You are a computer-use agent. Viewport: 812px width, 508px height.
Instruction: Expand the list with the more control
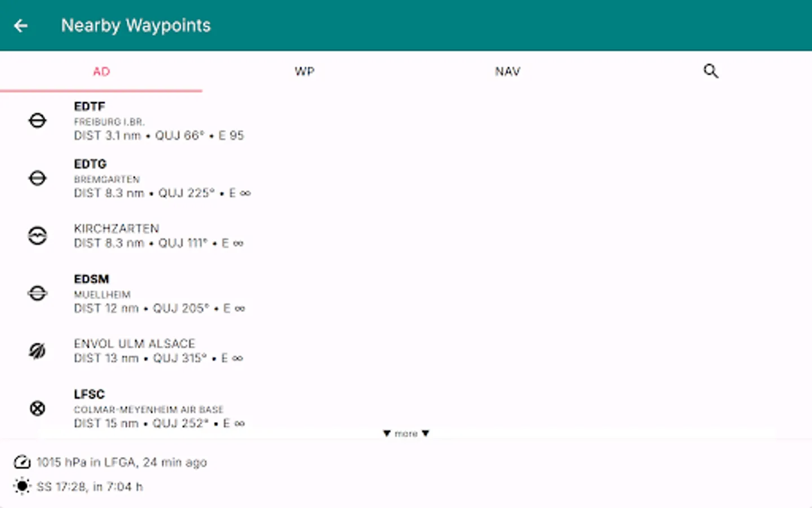click(405, 433)
